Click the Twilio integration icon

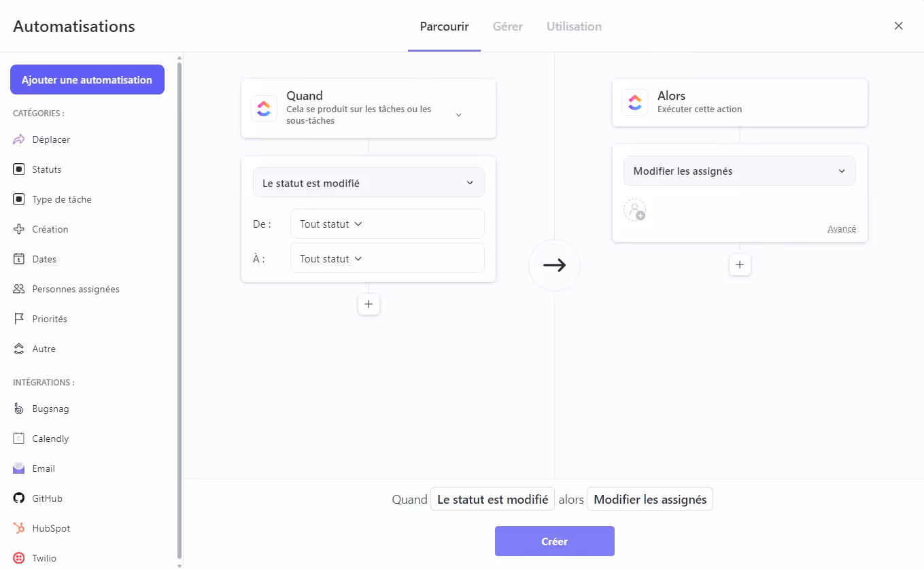[19, 558]
